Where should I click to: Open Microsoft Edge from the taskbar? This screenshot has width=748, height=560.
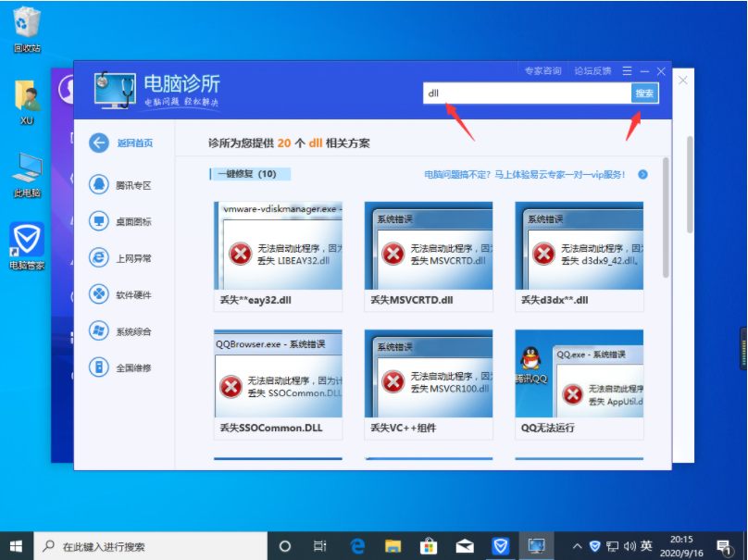click(x=357, y=546)
